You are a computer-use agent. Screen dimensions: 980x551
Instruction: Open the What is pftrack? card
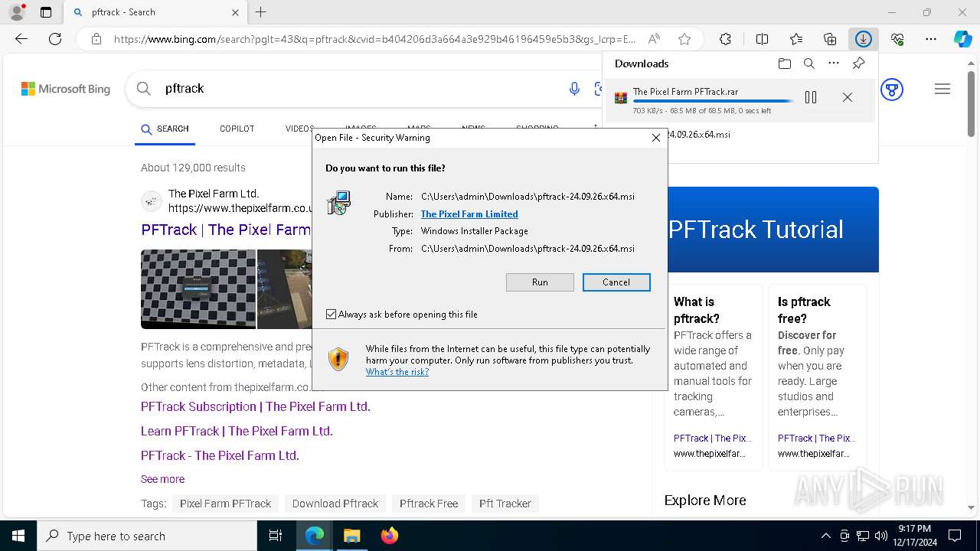[713, 377]
